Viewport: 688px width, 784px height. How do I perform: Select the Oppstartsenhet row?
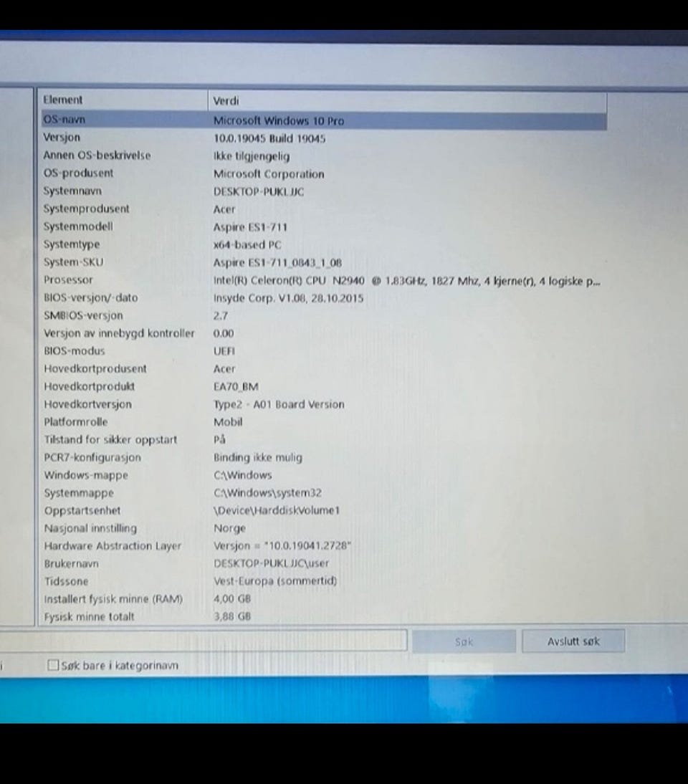coord(324,510)
